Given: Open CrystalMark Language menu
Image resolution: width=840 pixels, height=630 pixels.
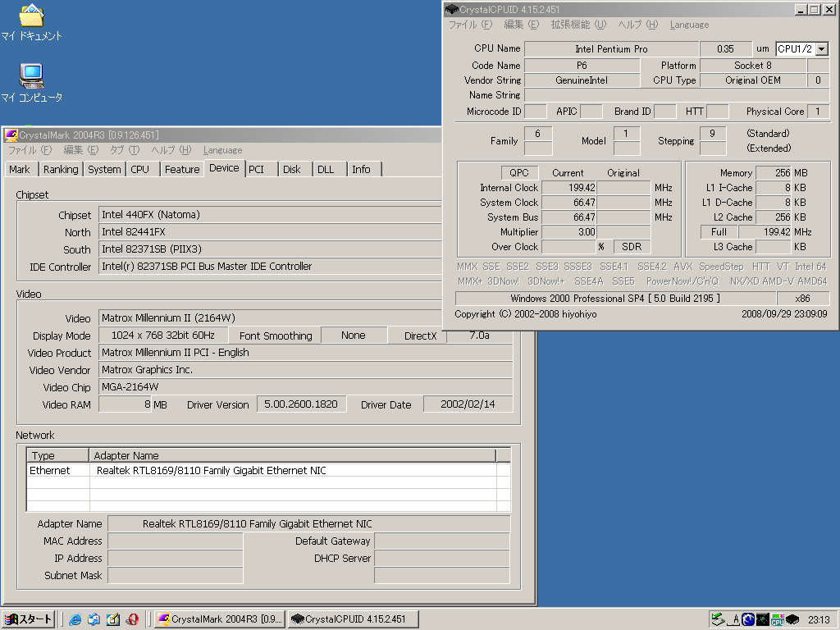Looking at the screenshot, I should (x=222, y=150).
